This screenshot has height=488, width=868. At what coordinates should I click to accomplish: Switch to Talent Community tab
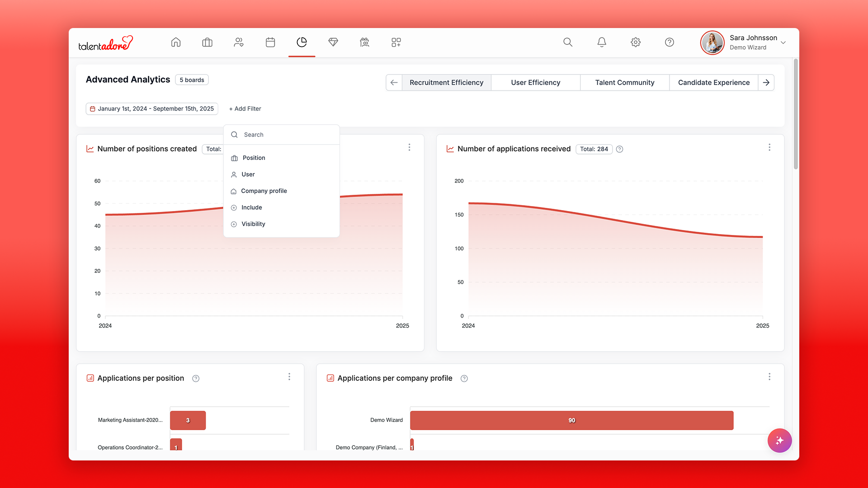pos(624,82)
